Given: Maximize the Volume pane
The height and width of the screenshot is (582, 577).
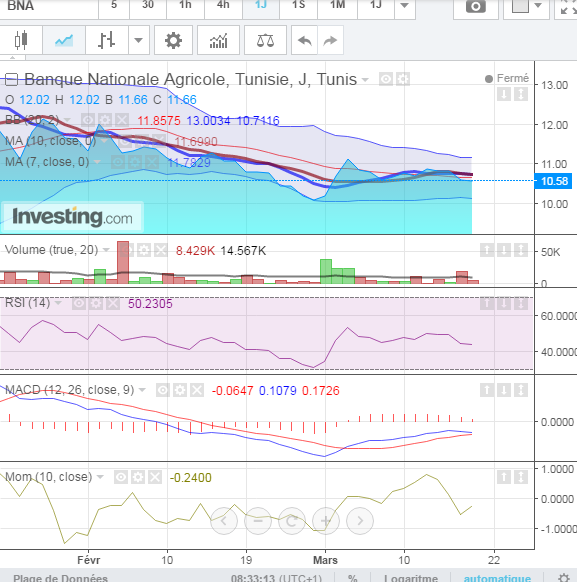Looking at the screenshot, I should click(x=521, y=250).
